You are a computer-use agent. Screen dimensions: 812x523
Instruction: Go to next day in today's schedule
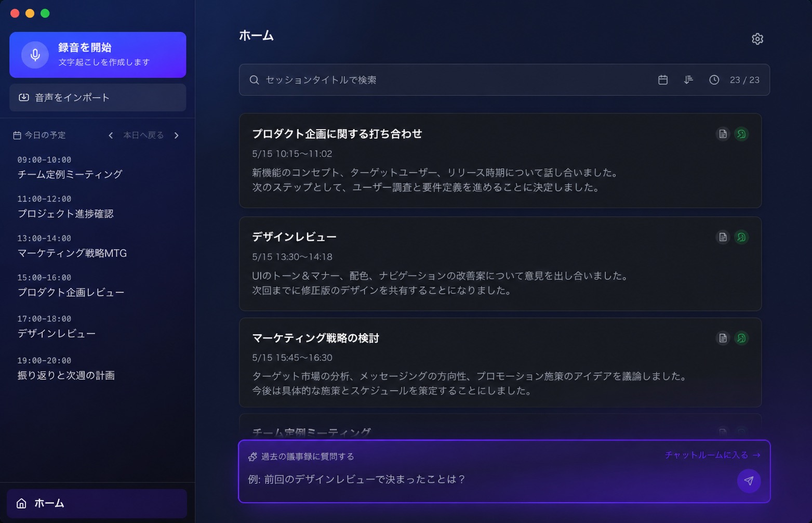[x=177, y=136]
